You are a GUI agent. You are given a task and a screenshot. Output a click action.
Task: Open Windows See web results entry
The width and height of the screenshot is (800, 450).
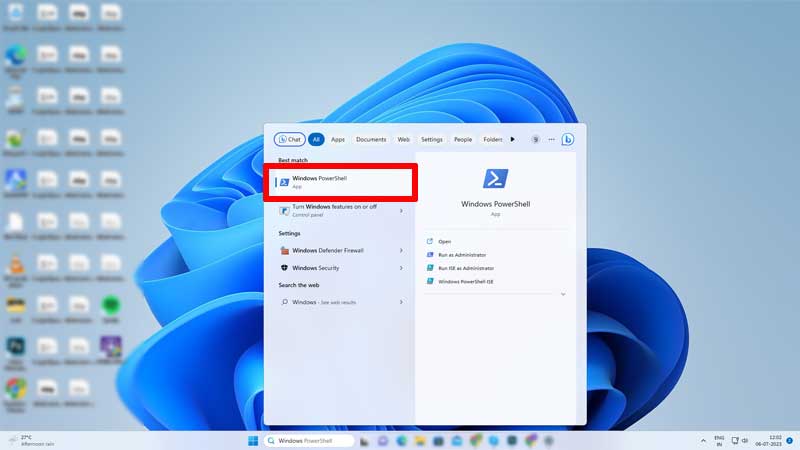click(340, 302)
